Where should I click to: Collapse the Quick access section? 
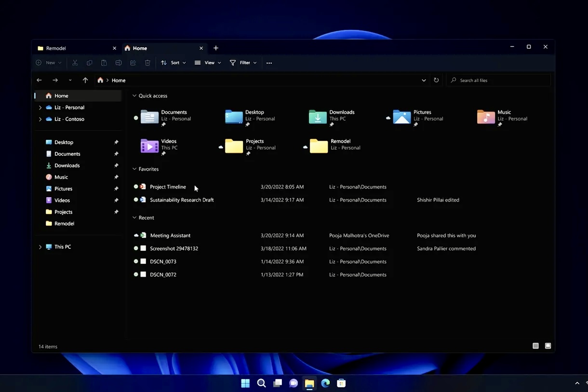point(134,96)
